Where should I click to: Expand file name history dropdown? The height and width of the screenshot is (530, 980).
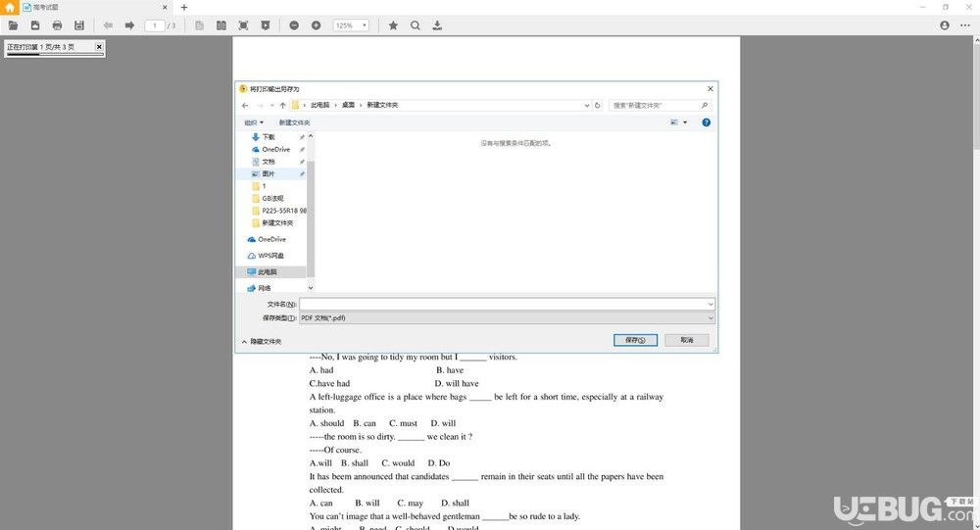710,305
